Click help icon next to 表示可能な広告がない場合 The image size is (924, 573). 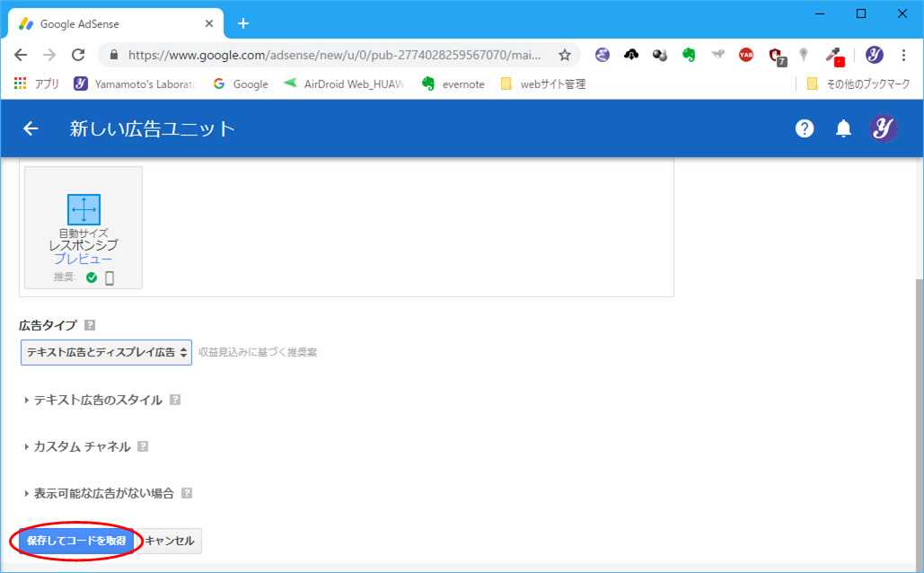point(187,493)
